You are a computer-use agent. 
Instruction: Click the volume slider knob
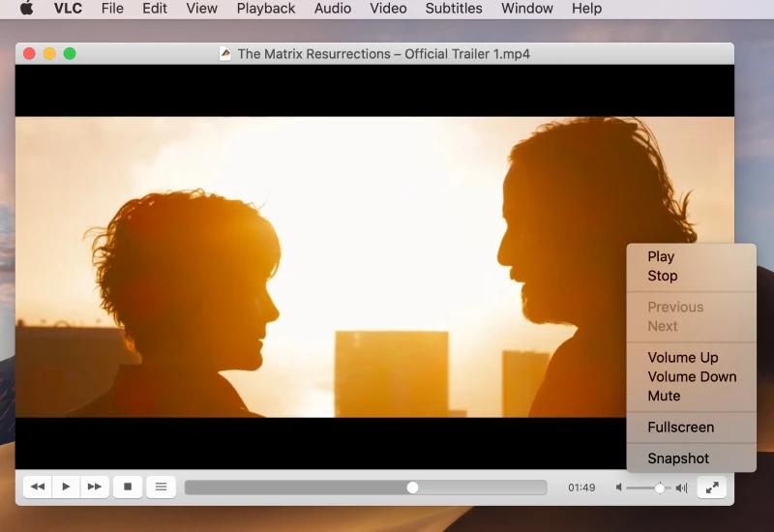(x=660, y=488)
